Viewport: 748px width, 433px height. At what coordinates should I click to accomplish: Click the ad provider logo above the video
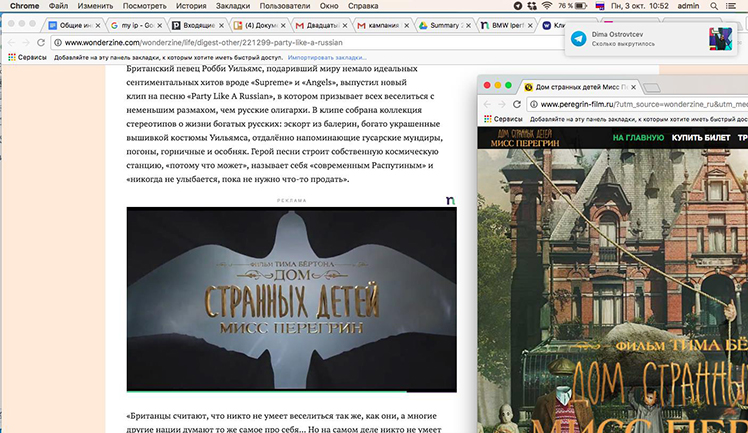(x=450, y=200)
